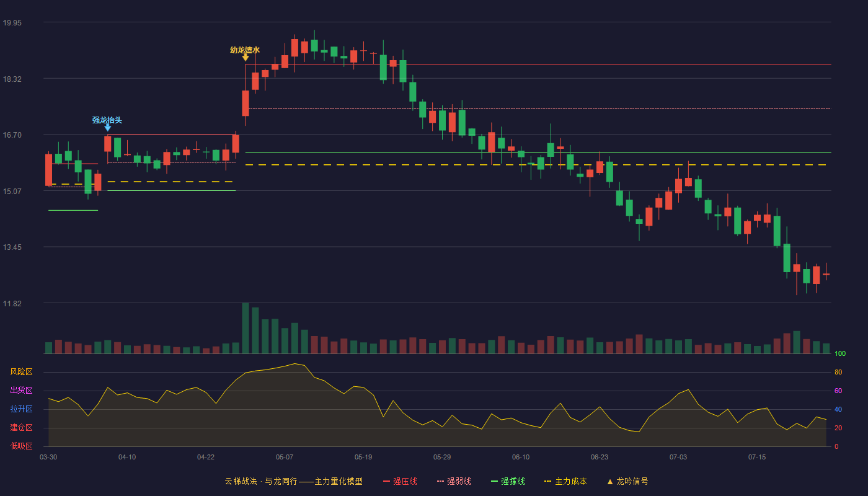Click the 强龙抬头 signal label
The width and height of the screenshot is (868, 496).
tap(107, 120)
